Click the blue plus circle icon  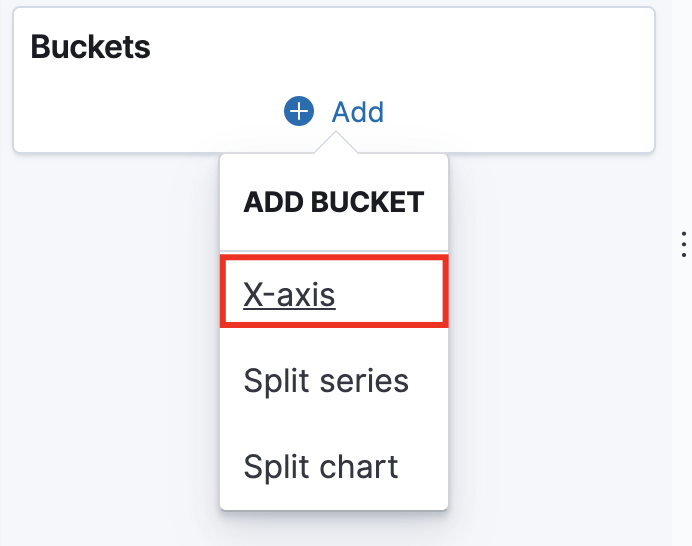click(x=299, y=111)
